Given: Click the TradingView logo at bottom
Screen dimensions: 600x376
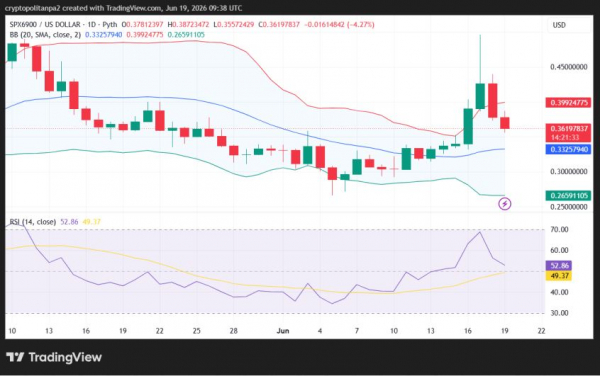Looking at the screenshot, I should point(54,357).
